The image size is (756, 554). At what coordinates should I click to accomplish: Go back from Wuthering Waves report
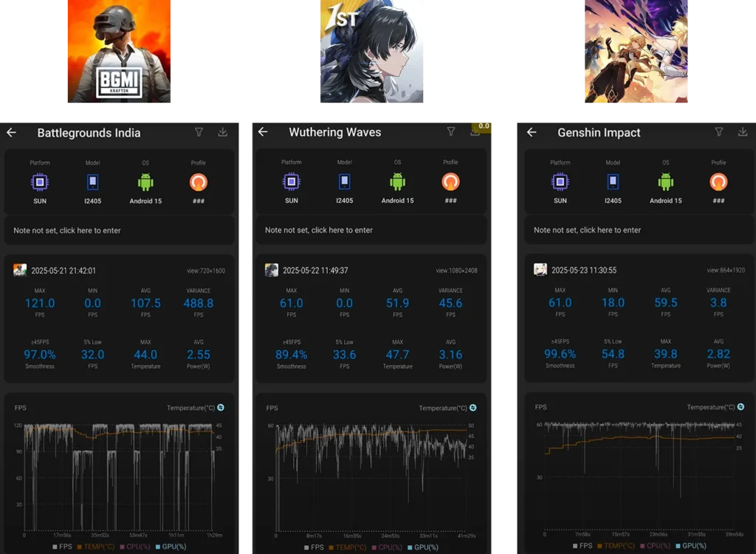tap(263, 131)
